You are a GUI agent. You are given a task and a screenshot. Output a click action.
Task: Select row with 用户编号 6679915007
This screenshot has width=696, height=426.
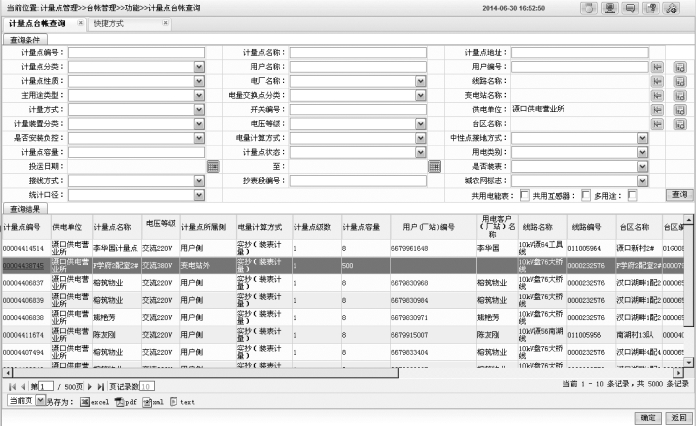343,335
